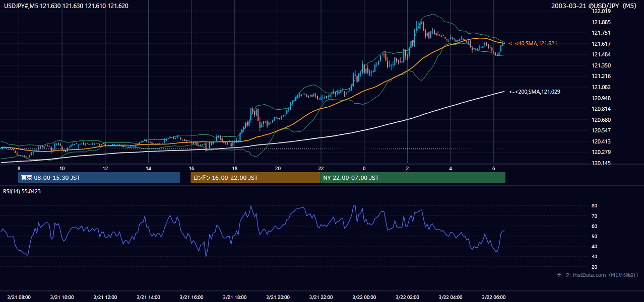Click RSI level 70 on RSI axis
Image resolution: width=644 pixels, height=302 pixels.
click(595, 216)
